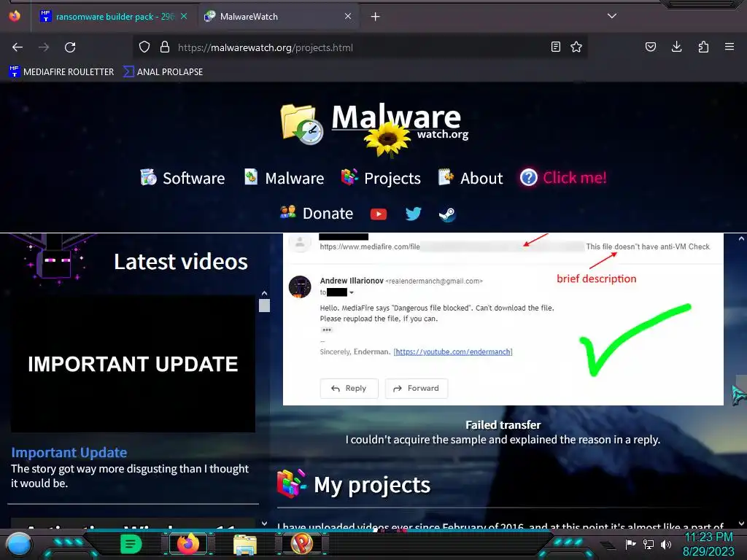Viewport: 747px width, 560px height.
Task: Click the Forward button in the email image
Action: tap(417, 389)
